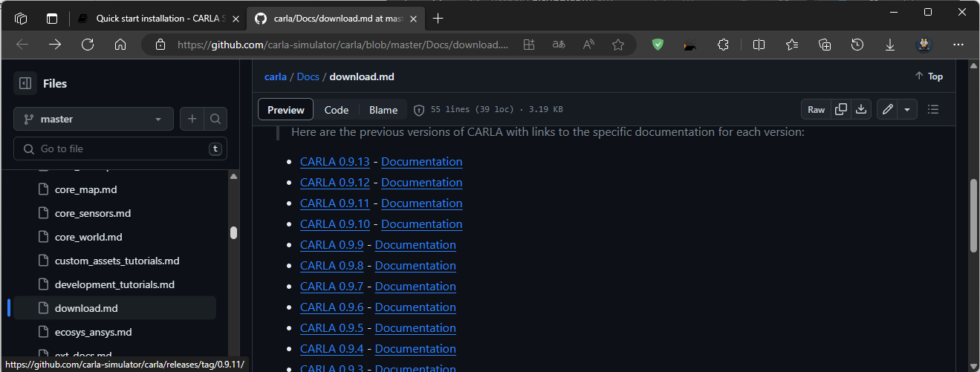Jump to Top of the file
This screenshot has height=372, width=980.
click(929, 76)
